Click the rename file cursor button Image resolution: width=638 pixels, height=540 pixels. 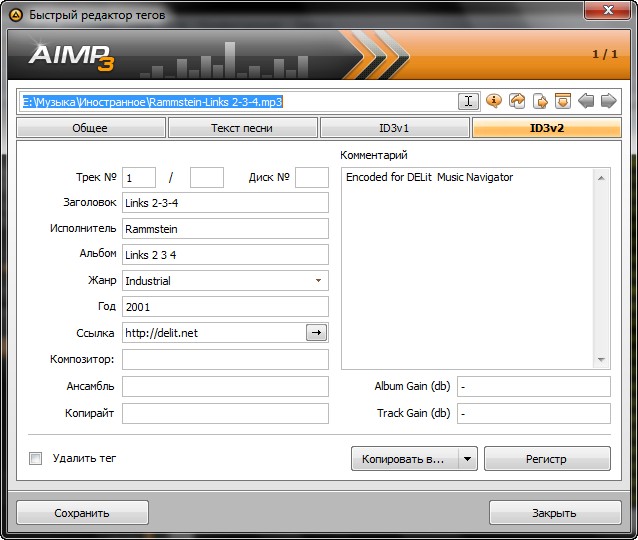(x=468, y=101)
